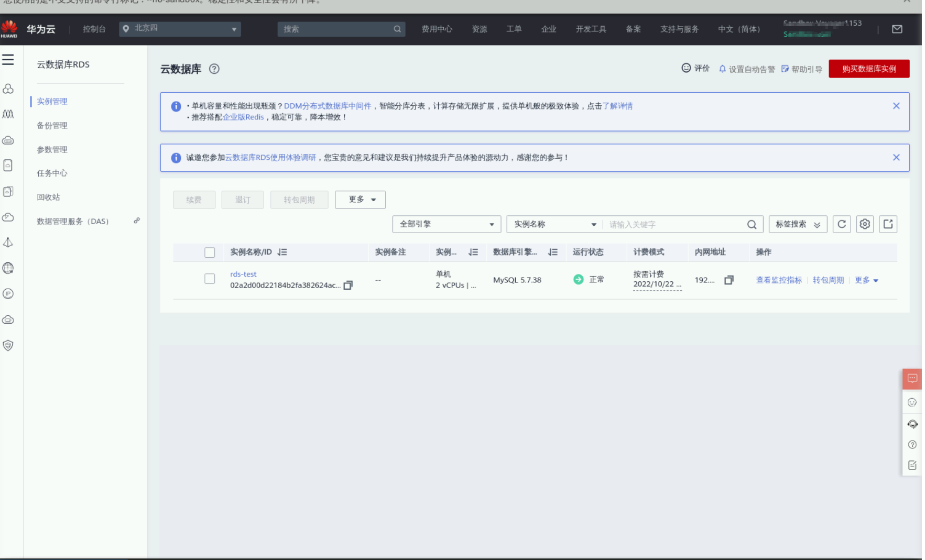Click the smiley feedback floating icon
This screenshot has height=560, width=925.
pos(912,402)
